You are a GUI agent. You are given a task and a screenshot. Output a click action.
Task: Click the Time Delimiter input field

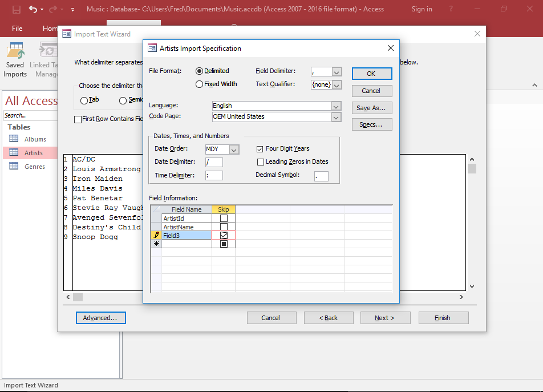pos(214,175)
